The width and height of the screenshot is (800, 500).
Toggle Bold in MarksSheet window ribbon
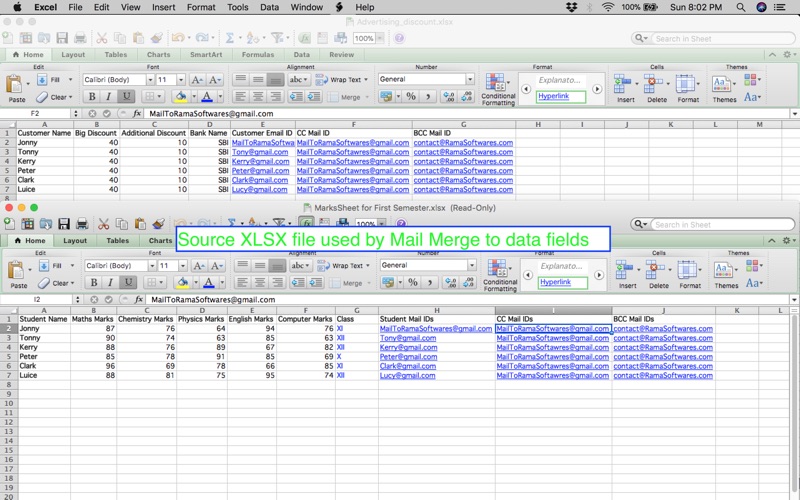94,282
